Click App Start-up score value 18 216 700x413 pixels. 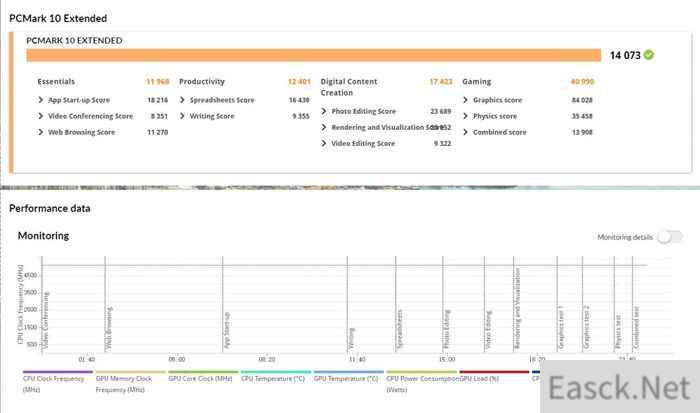158,100
